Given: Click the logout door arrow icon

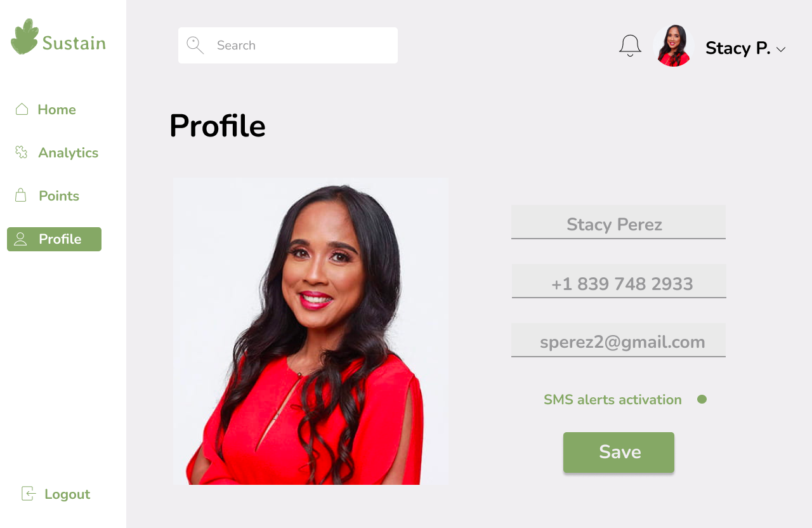Looking at the screenshot, I should 28,493.
